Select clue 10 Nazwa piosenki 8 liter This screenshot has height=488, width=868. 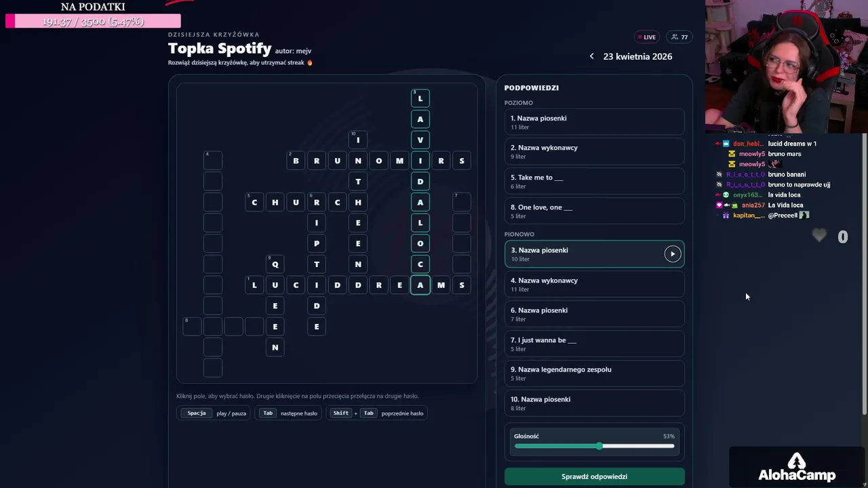594,403
